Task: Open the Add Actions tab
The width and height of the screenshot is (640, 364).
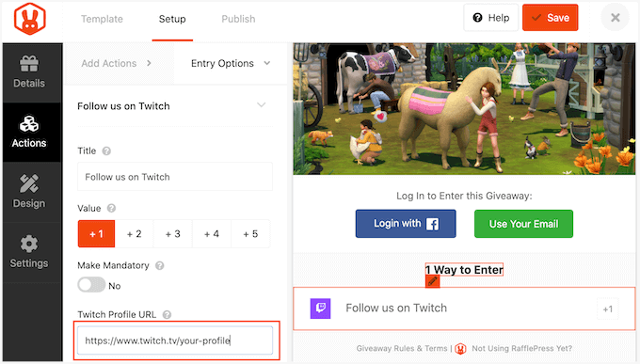Action: (120, 63)
